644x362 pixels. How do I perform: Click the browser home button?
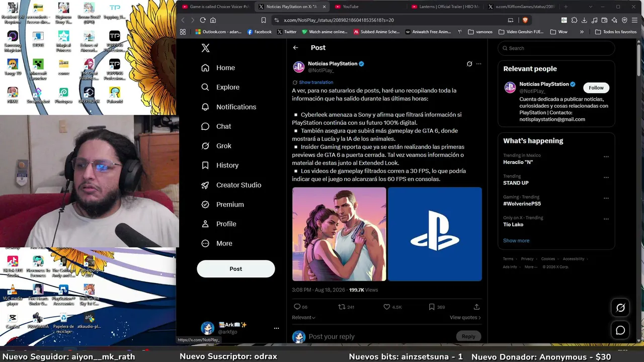click(213, 20)
